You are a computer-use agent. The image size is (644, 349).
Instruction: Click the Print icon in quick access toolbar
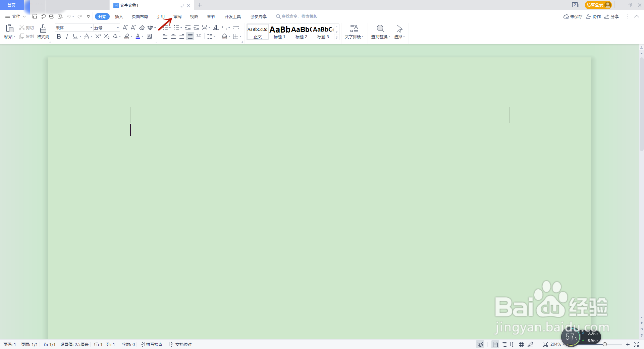(x=52, y=16)
